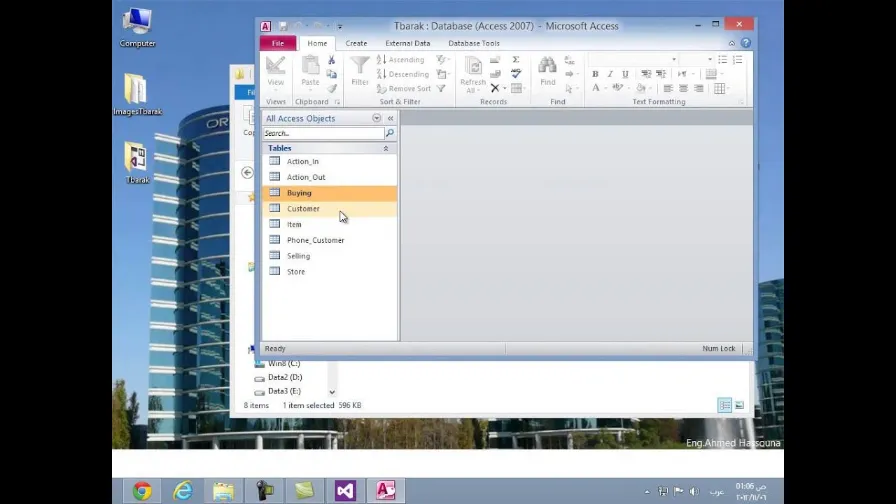Toggle bulleted list formatting
Screen dimensions: 896x504
pos(723,59)
